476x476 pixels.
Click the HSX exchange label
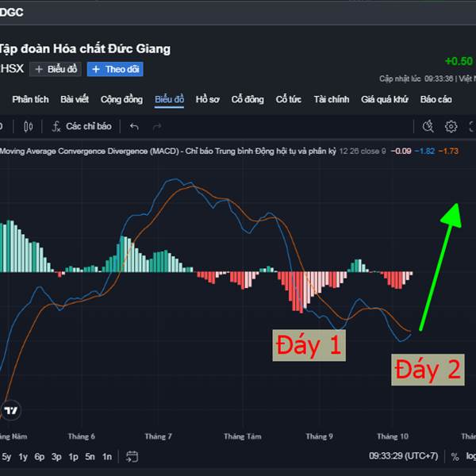point(12,68)
